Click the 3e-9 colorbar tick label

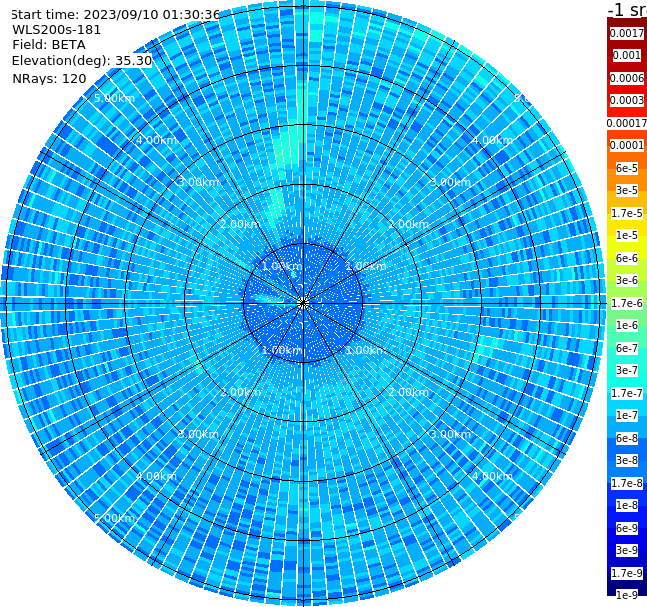point(627,550)
